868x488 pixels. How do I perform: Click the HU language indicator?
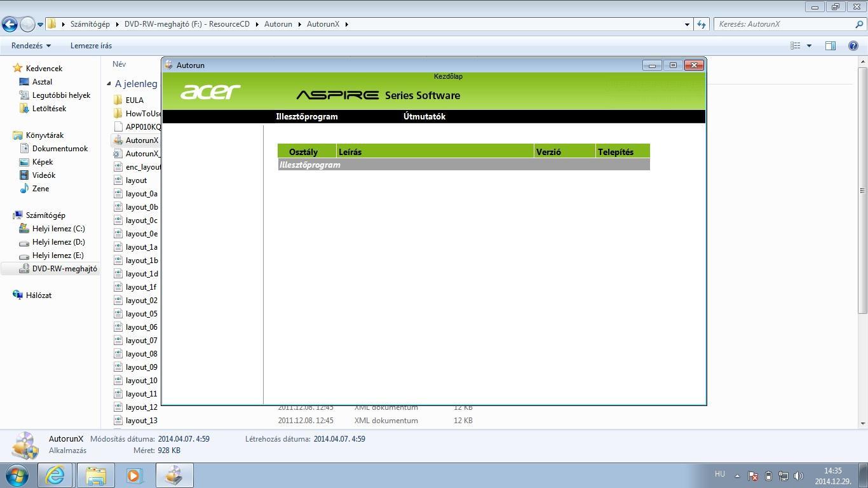click(720, 474)
